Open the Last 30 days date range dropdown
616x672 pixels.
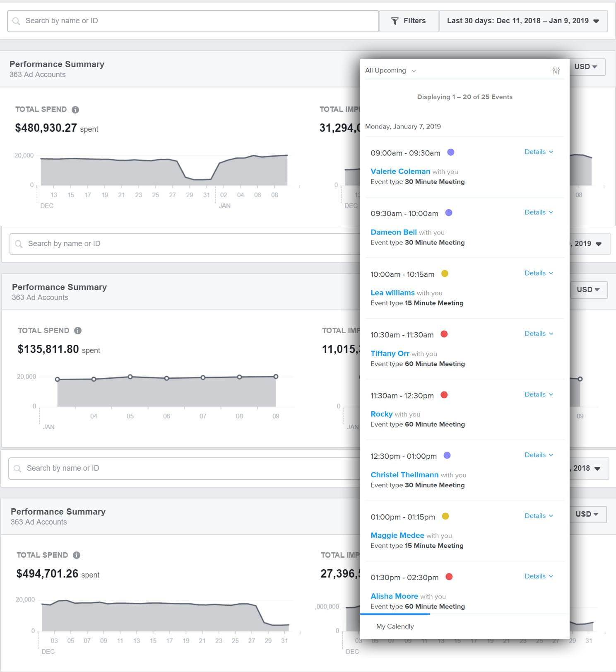coord(523,21)
